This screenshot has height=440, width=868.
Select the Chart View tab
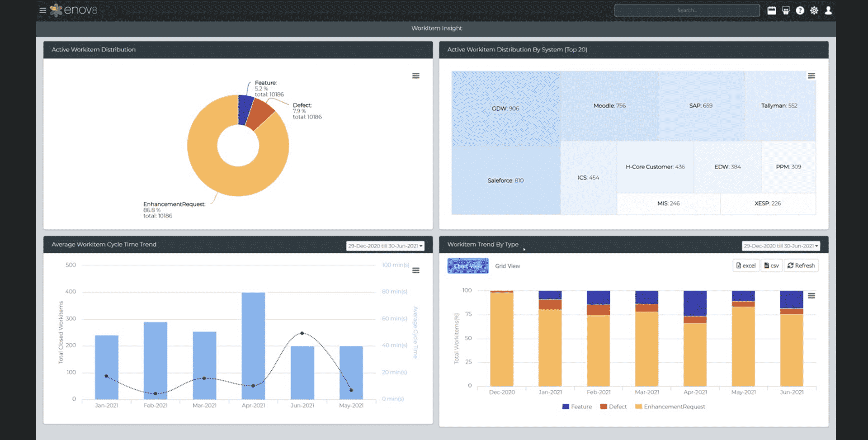coord(468,266)
